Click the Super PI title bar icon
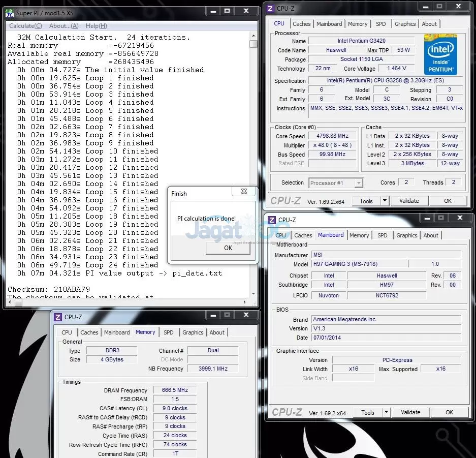476x458 pixels. [x=10, y=12]
